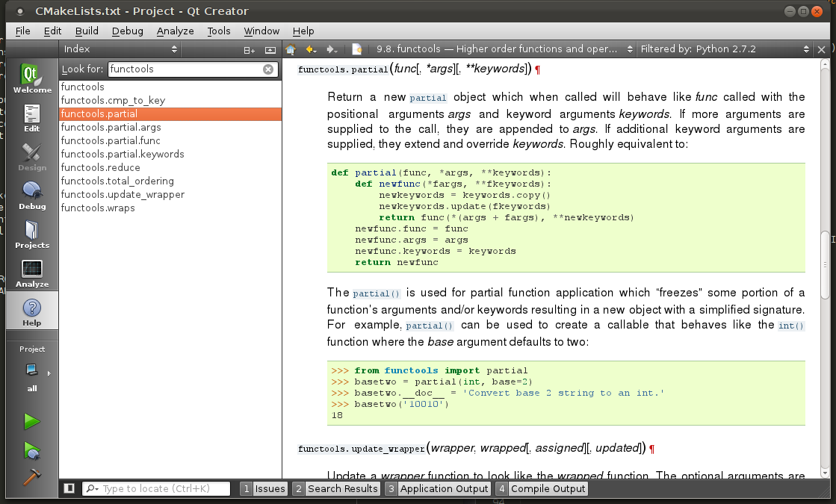Clear the 'functools' search text
836x504 pixels.
[268, 69]
